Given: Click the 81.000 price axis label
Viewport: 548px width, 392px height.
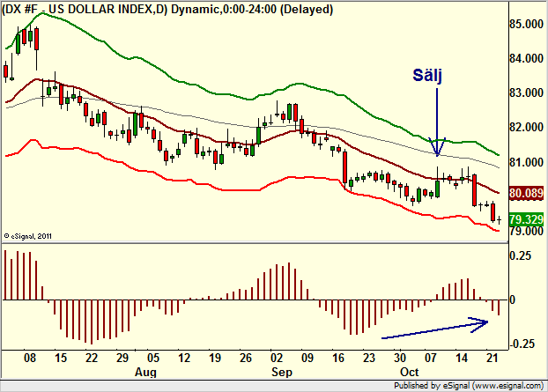Looking at the screenshot, I should tap(526, 162).
